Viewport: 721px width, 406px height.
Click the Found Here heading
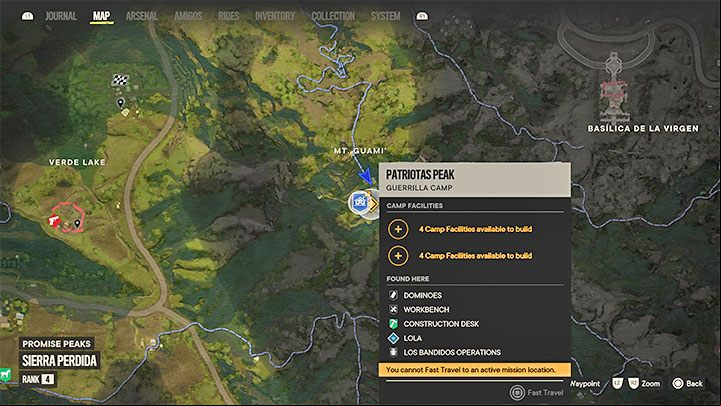click(x=408, y=279)
